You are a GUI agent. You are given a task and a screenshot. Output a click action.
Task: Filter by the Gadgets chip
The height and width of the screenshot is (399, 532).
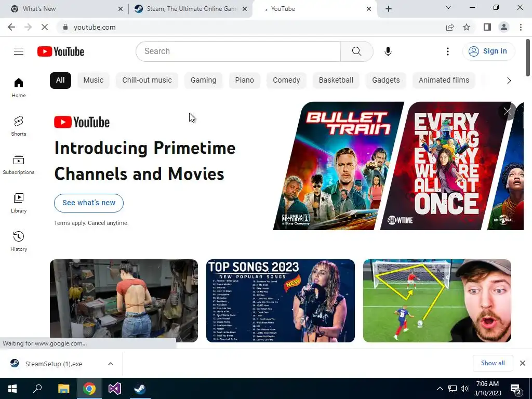click(386, 81)
